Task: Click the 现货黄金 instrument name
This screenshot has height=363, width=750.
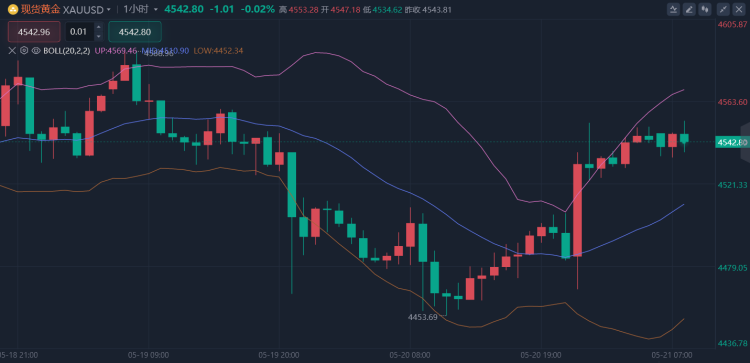Action: (x=41, y=9)
